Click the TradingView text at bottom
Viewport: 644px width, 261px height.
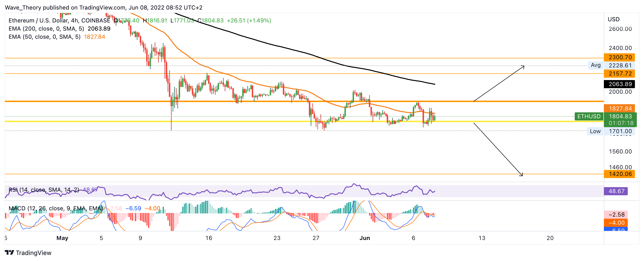click(x=33, y=253)
